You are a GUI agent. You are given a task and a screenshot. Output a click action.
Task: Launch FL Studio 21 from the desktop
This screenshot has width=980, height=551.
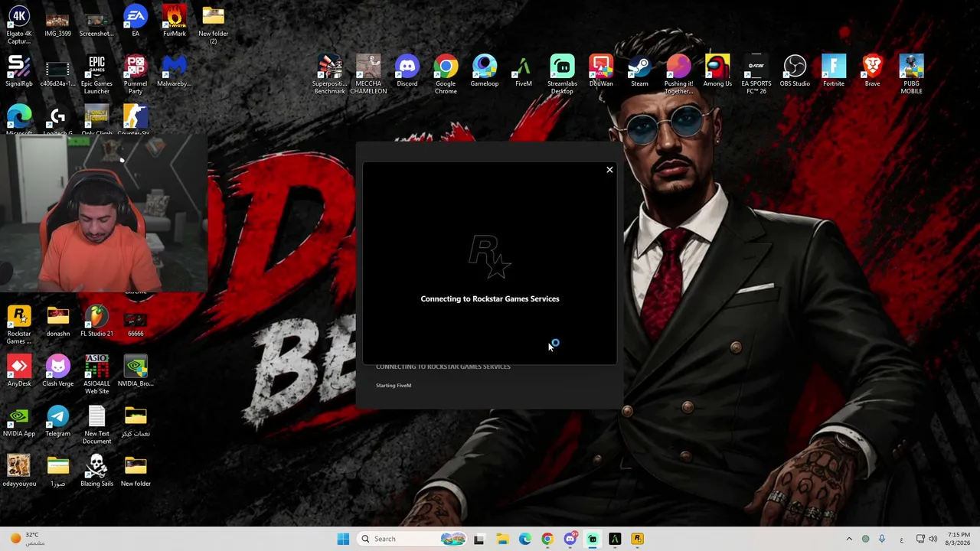(x=96, y=322)
